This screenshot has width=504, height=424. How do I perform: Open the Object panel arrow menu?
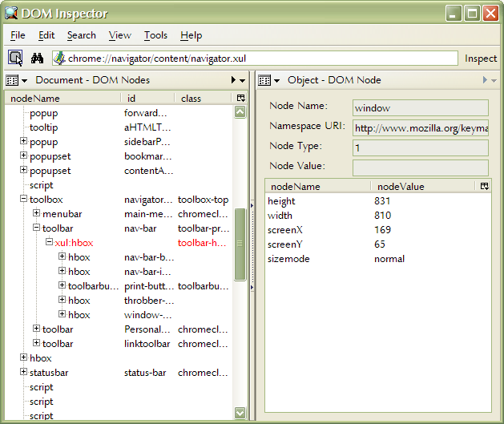click(488, 80)
